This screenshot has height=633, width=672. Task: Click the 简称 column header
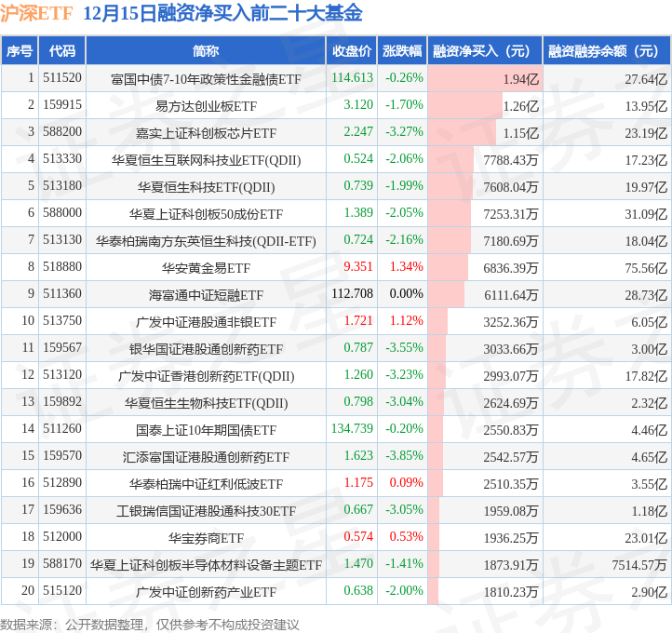[x=206, y=51]
